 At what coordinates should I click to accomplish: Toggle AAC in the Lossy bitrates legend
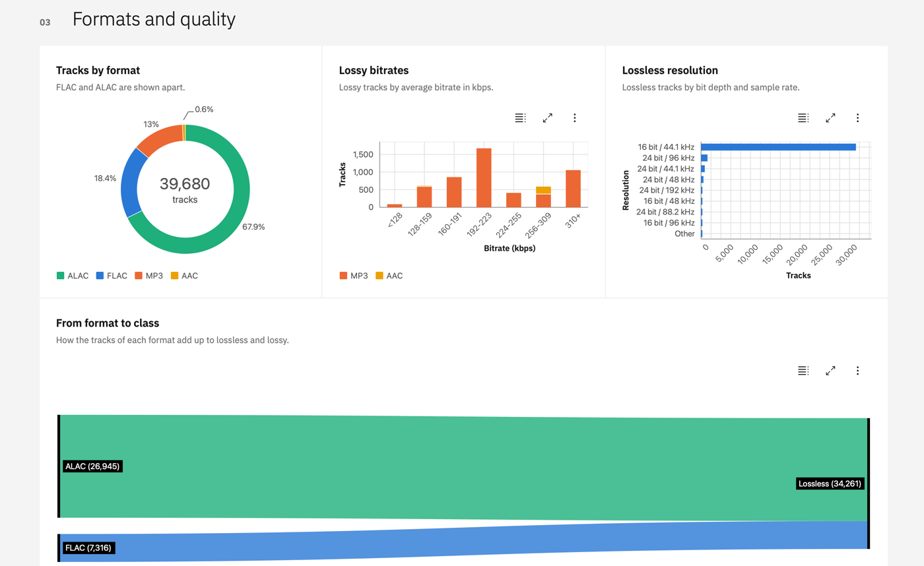pos(389,276)
